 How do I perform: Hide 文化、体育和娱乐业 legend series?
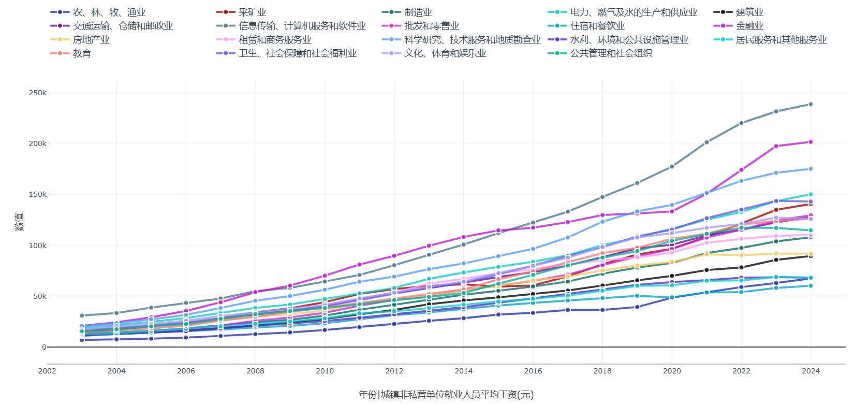tap(434, 53)
